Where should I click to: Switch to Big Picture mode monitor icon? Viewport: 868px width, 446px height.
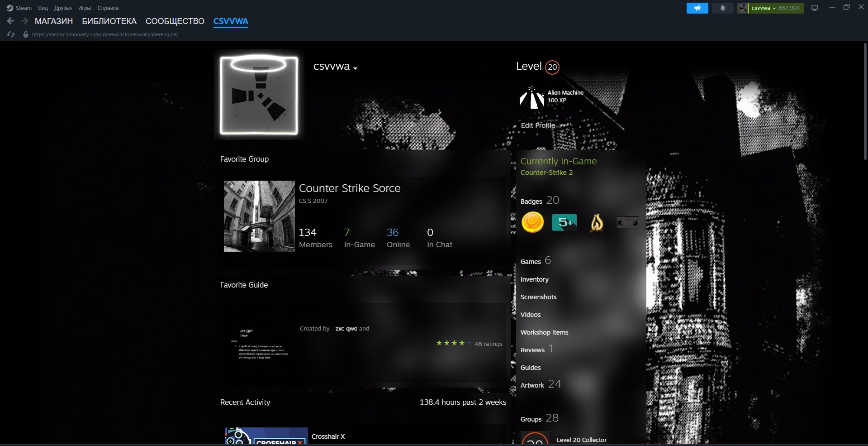click(815, 8)
